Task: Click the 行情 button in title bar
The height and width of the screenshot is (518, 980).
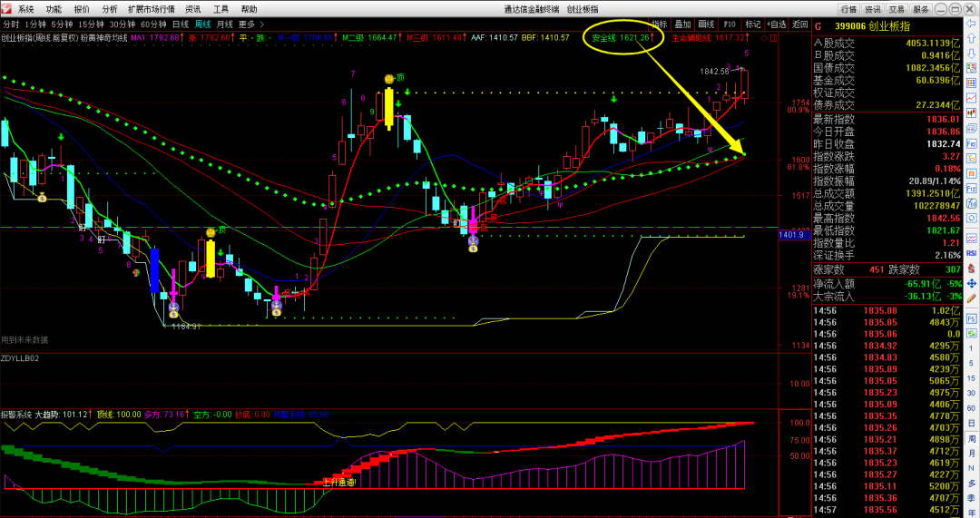Action: tap(848, 9)
